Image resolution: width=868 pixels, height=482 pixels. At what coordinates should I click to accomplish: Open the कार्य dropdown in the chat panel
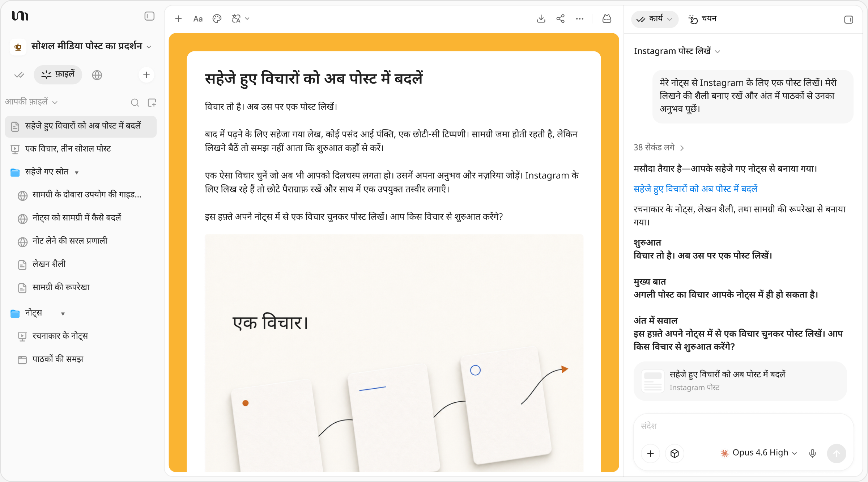click(655, 19)
